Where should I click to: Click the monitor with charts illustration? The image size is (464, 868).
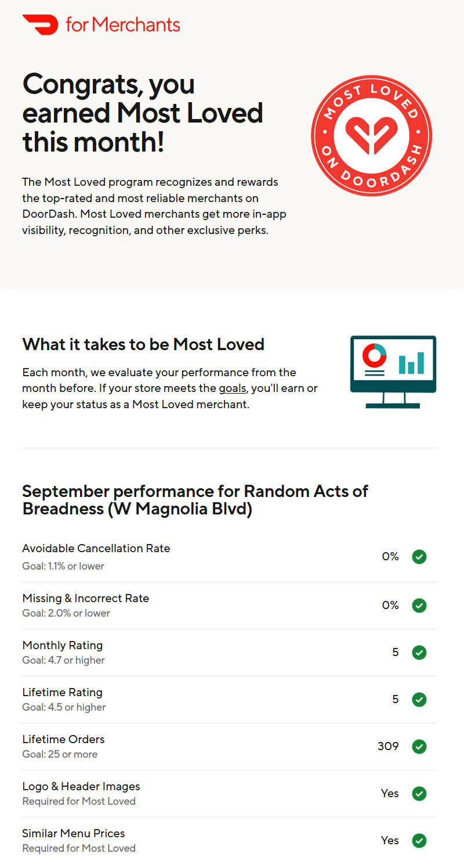click(x=393, y=372)
